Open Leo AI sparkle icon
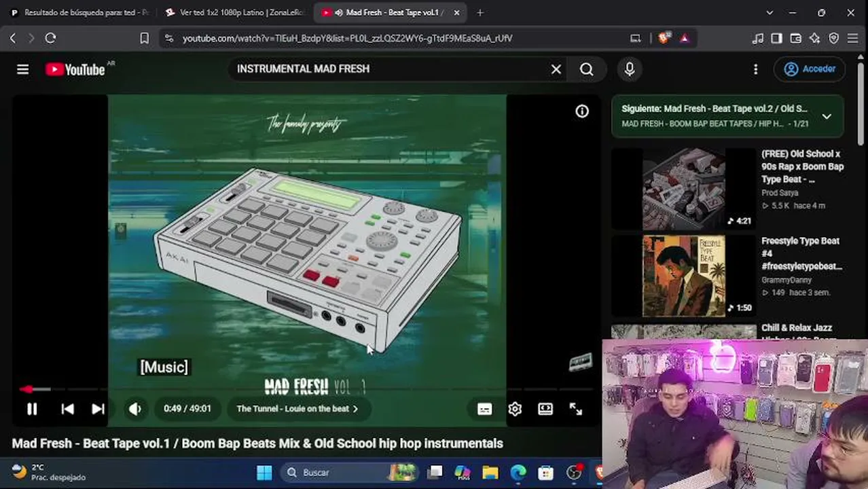This screenshot has width=868, height=489. pos(814,38)
